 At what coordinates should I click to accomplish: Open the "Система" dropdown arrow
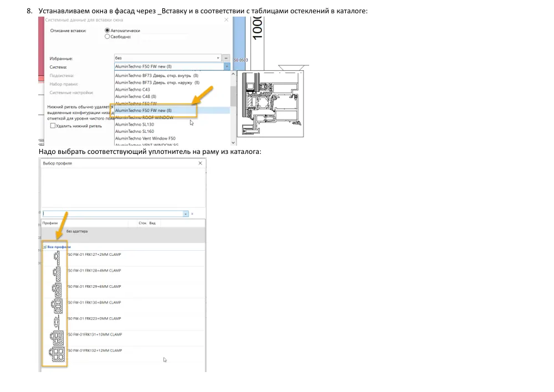[227, 66]
